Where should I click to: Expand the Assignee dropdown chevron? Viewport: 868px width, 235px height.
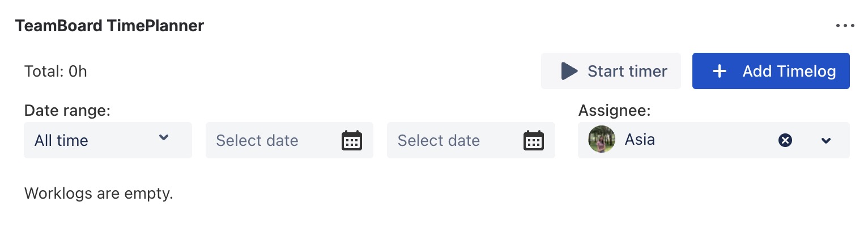pyautogui.click(x=826, y=140)
